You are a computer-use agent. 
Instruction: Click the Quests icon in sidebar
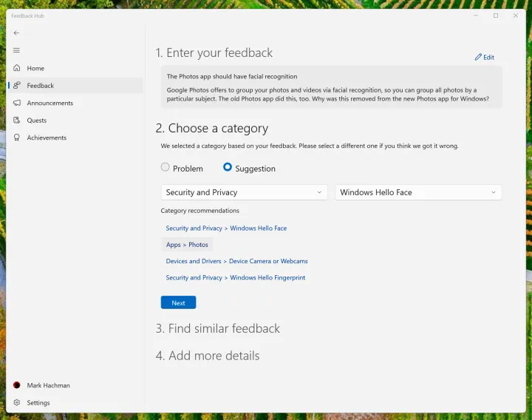point(16,121)
